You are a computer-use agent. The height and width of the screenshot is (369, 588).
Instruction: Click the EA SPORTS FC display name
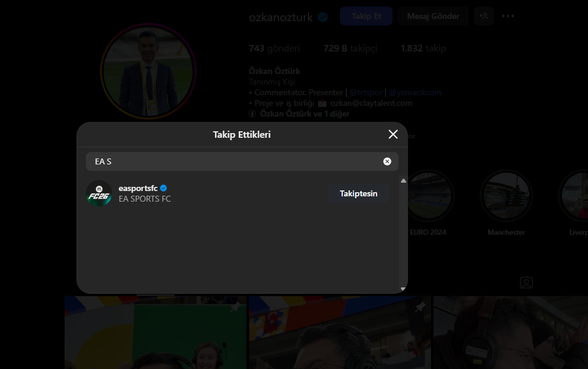144,199
